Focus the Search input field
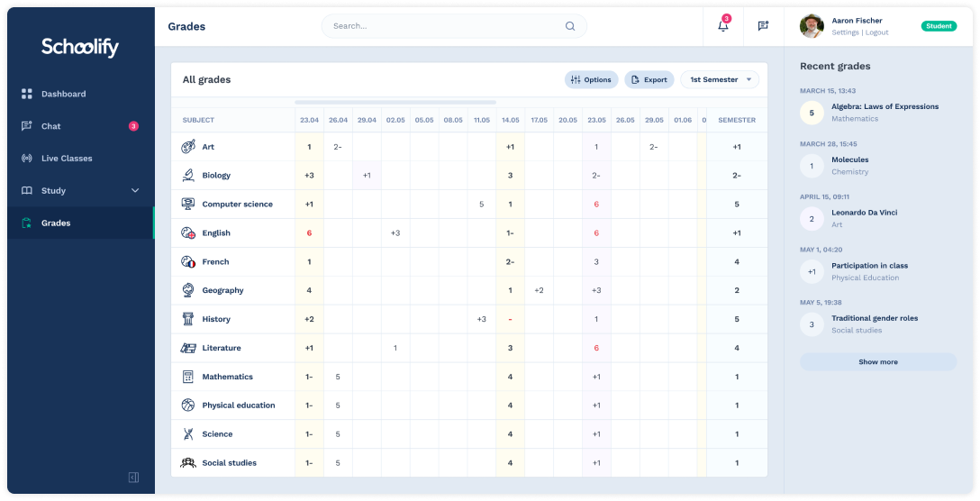This screenshot has width=980, height=501. (x=454, y=26)
